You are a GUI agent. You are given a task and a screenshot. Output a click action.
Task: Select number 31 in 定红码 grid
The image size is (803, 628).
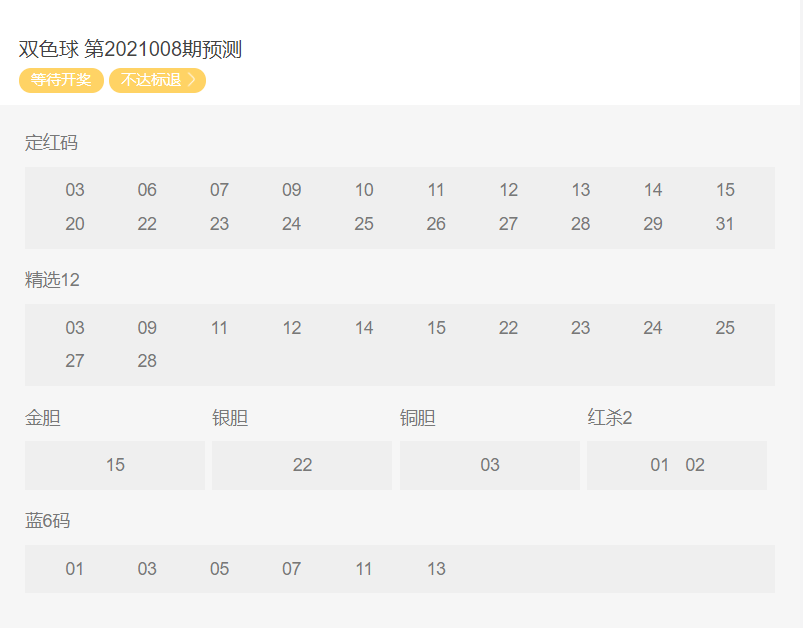[x=725, y=224]
